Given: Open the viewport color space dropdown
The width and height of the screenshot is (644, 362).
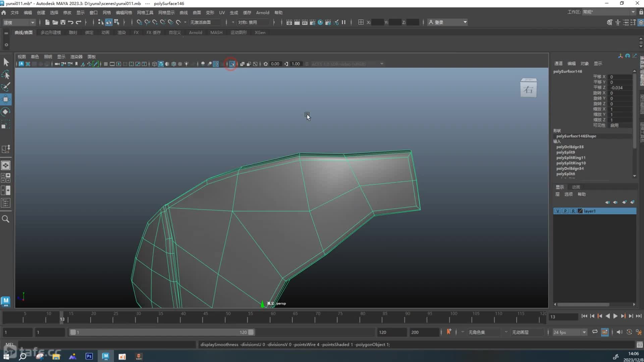Looking at the screenshot, I should click(381, 64).
